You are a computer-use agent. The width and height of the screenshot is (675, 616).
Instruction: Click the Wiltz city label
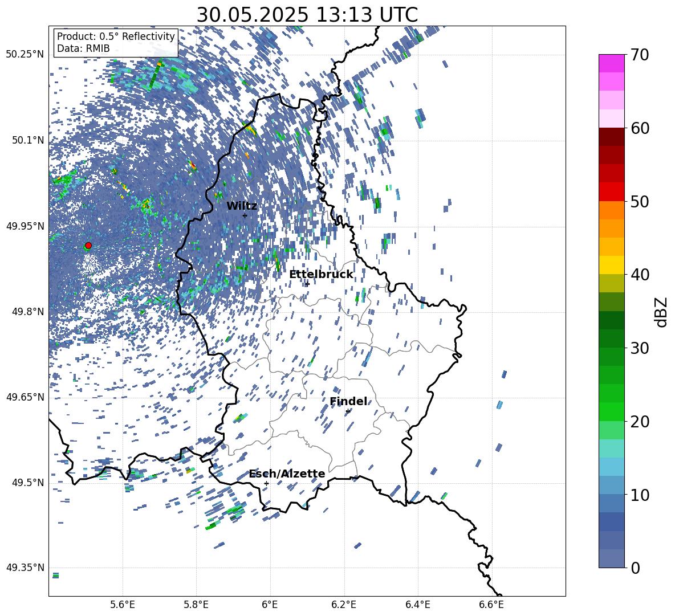click(242, 206)
